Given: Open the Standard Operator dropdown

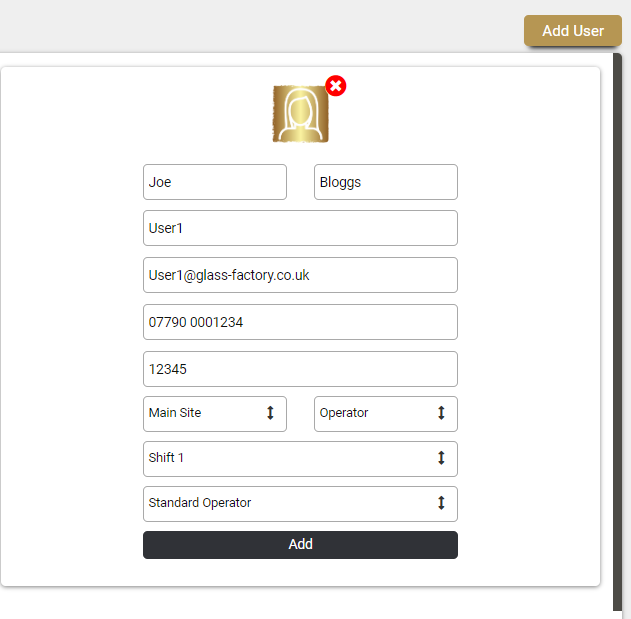Looking at the screenshot, I should coord(300,504).
